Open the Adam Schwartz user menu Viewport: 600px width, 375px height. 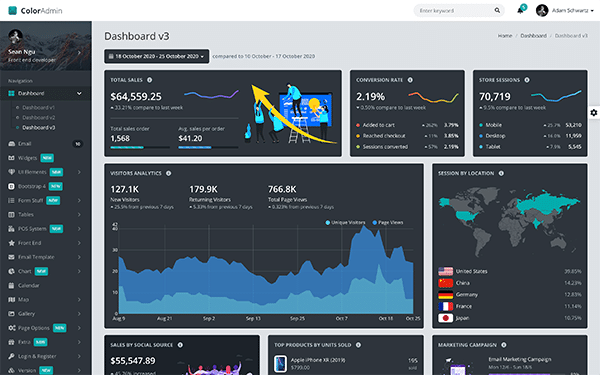coord(565,10)
